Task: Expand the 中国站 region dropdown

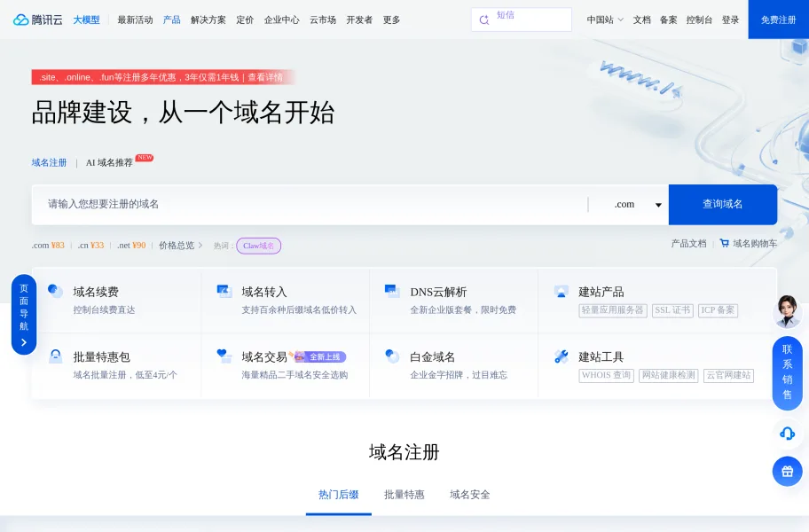Action: [605, 20]
